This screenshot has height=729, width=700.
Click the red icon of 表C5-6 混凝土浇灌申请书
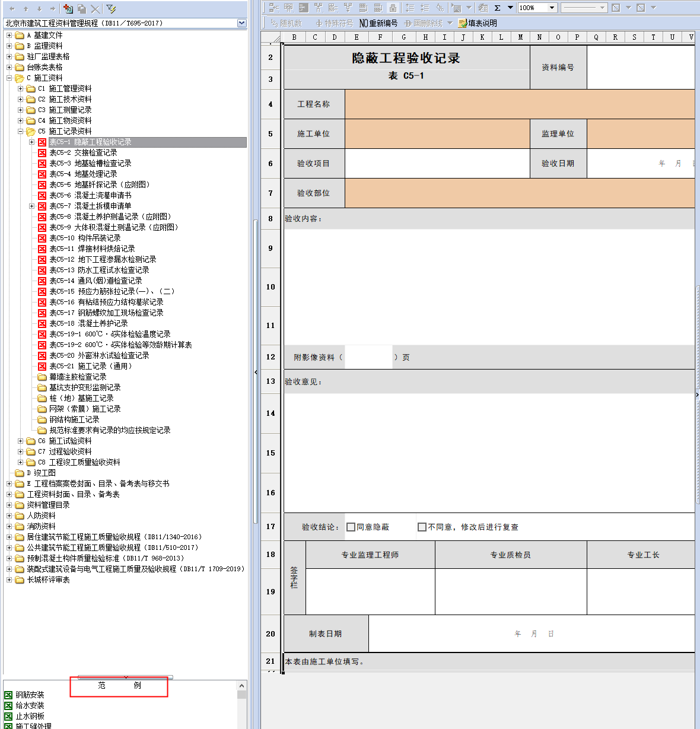42,196
